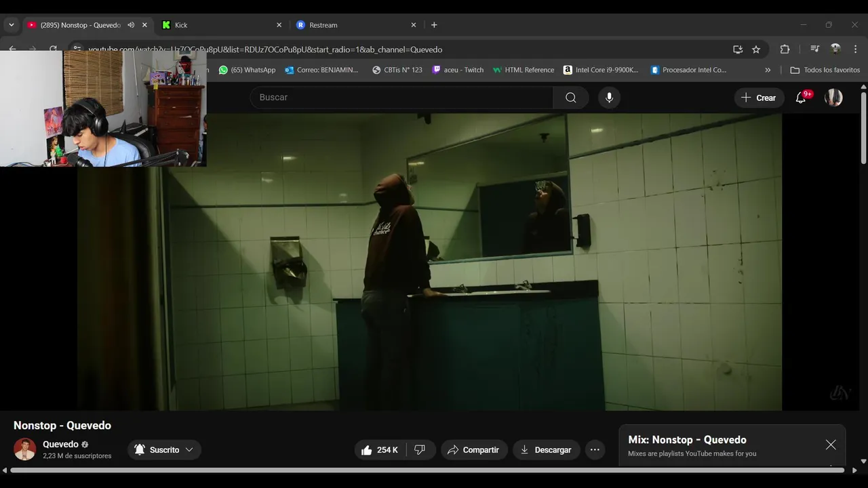
Task: Click the webcam overlay feed
Action: (103, 108)
